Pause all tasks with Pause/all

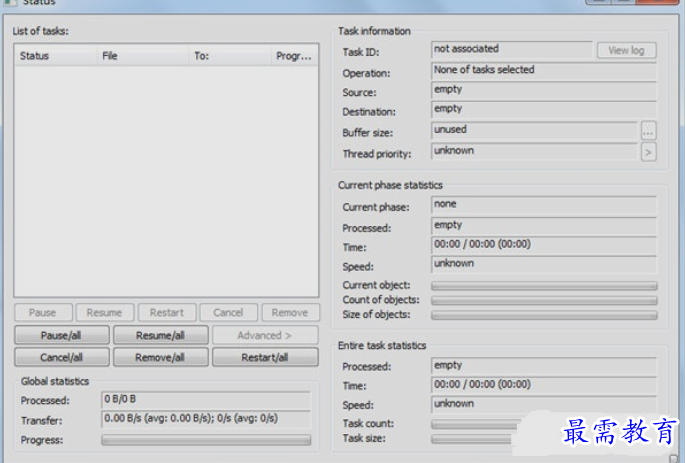tap(62, 335)
